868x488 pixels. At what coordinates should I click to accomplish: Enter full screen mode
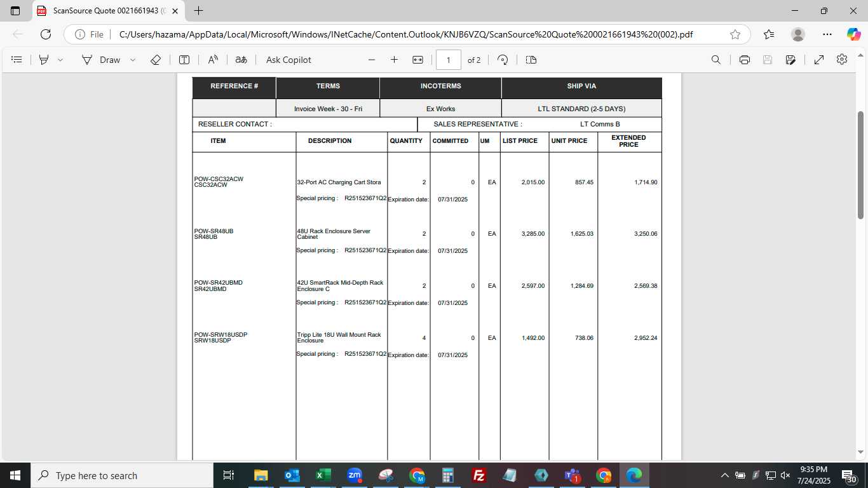pyautogui.click(x=819, y=60)
